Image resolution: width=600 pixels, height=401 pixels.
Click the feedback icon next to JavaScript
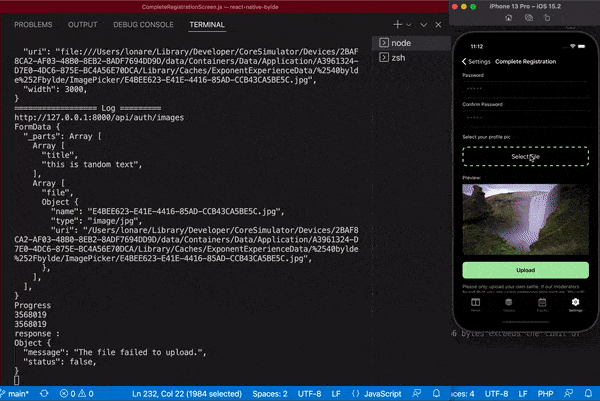click(417, 393)
